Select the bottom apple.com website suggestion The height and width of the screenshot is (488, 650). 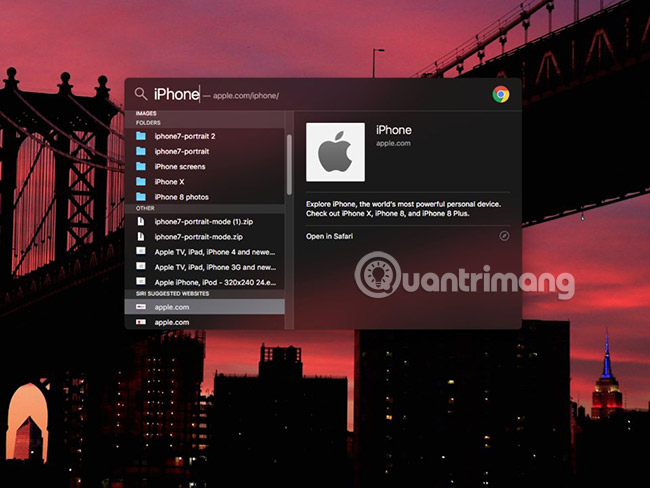pyautogui.click(x=172, y=322)
